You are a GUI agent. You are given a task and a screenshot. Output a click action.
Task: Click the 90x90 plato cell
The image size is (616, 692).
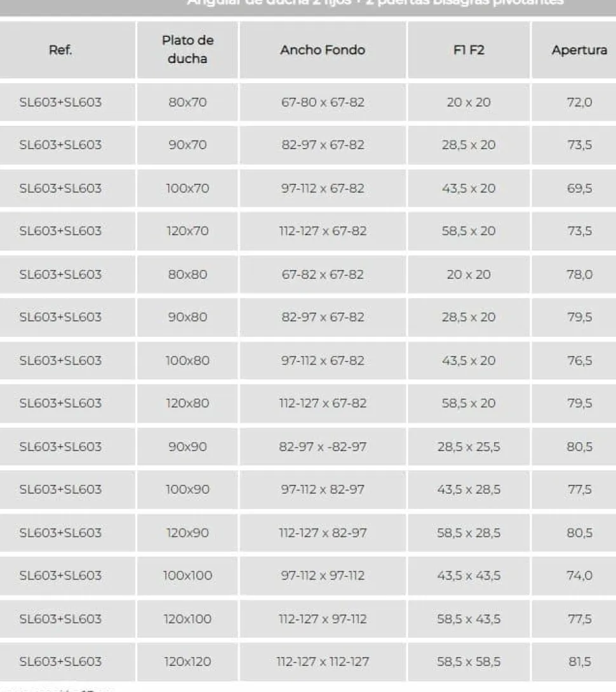pos(187,447)
